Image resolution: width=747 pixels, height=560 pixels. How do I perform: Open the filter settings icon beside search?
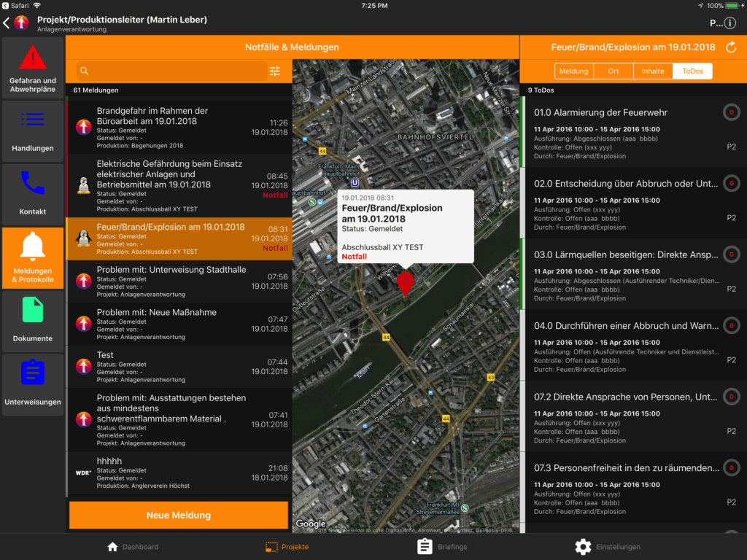(274, 71)
